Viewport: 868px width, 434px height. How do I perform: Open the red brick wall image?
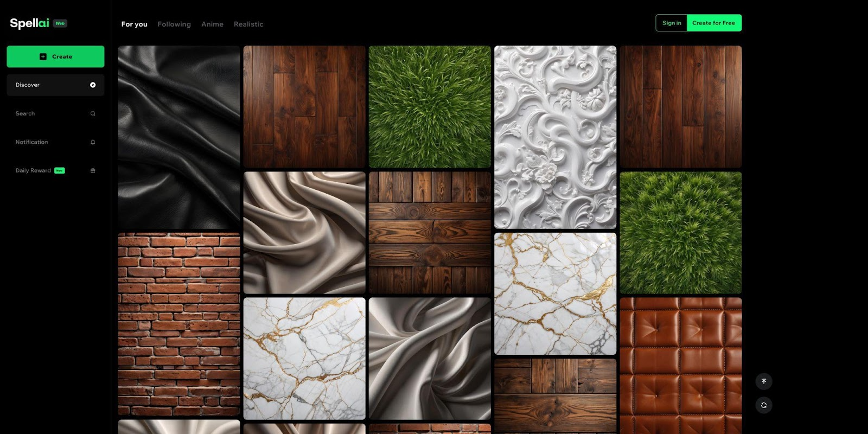point(178,324)
